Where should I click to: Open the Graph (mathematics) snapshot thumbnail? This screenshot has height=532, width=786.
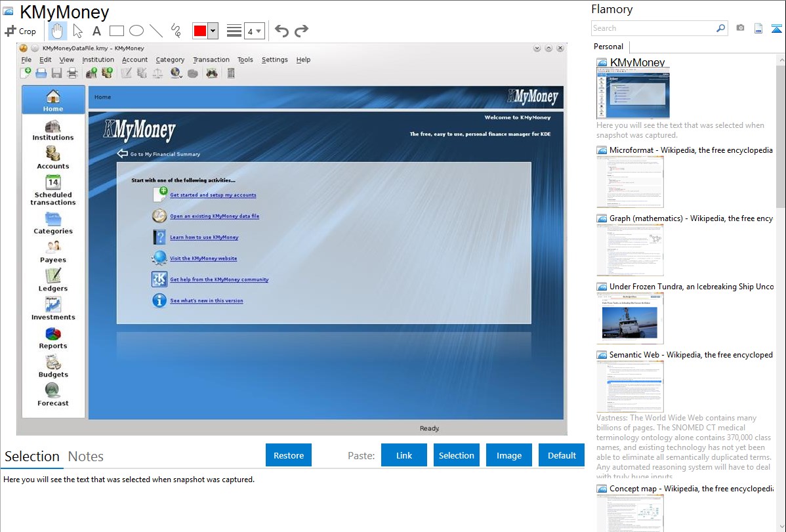(x=630, y=250)
